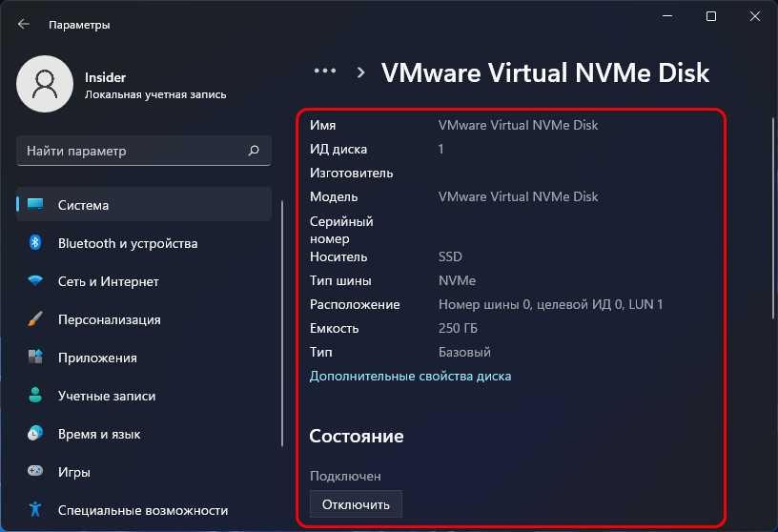The height and width of the screenshot is (532, 778).
Task: Open the System section monitor icon
Action: [x=35, y=205]
